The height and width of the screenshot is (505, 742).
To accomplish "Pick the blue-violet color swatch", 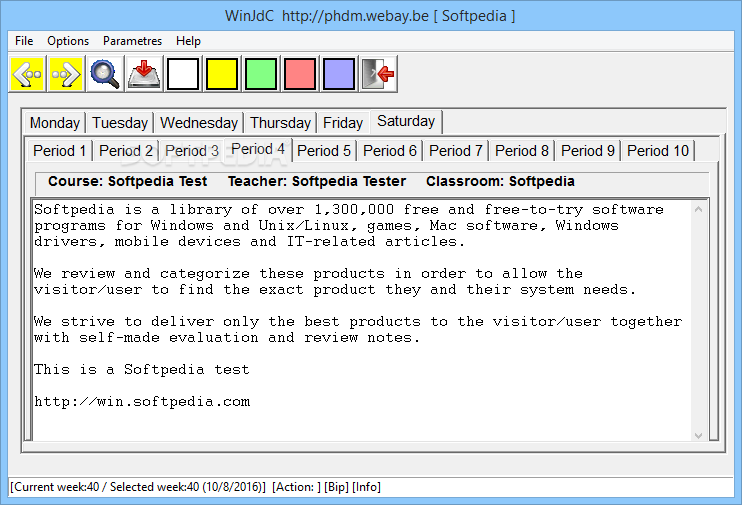I will click(x=339, y=74).
